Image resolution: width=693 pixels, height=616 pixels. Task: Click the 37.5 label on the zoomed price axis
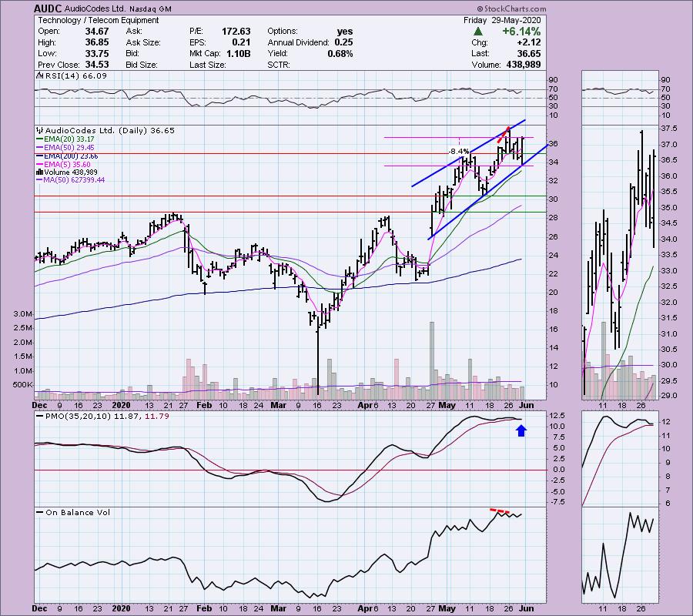[x=668, y=129]
